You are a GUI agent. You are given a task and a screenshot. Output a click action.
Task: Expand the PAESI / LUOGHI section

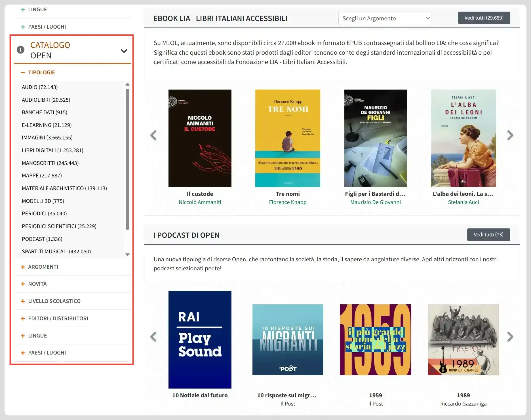click(23, 353)
